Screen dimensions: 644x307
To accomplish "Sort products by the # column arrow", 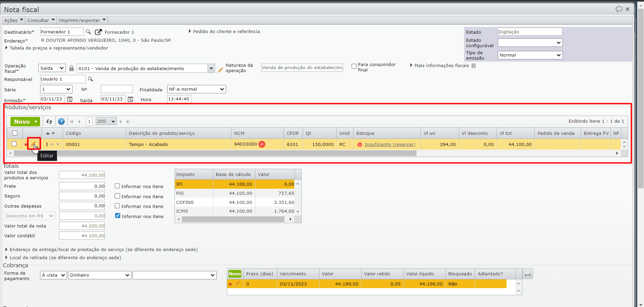I will click(48, 133).
